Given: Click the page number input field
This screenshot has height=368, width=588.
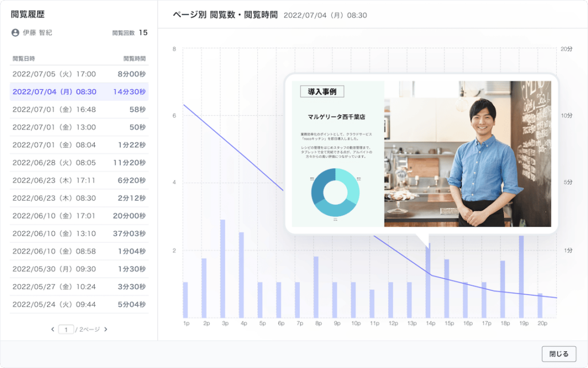Looking at the screenshot, I should 66,329.
